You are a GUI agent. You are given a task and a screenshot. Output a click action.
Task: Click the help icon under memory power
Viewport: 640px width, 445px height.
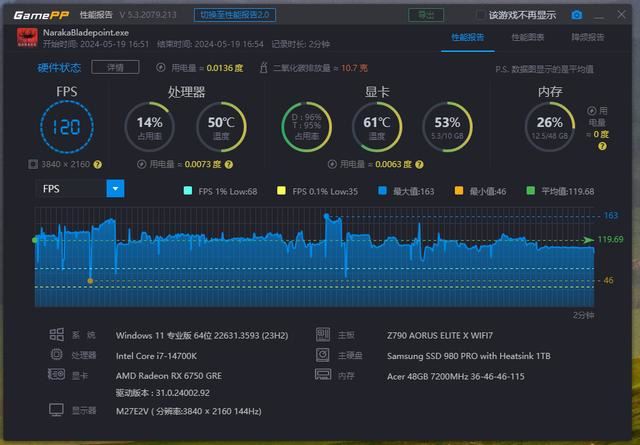pyautogui.click(x=601, y=146)
